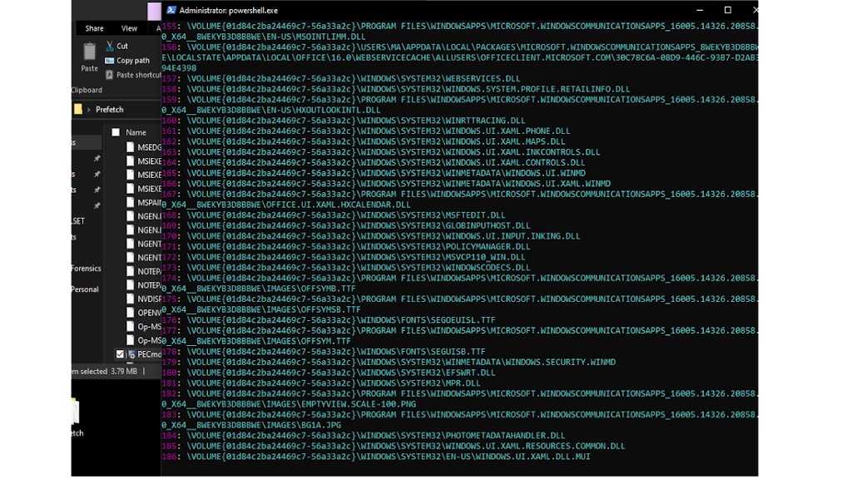This screenshot has width=852, height=504.
Task: Open the Share ribbon tab
Action: [94, 28]
